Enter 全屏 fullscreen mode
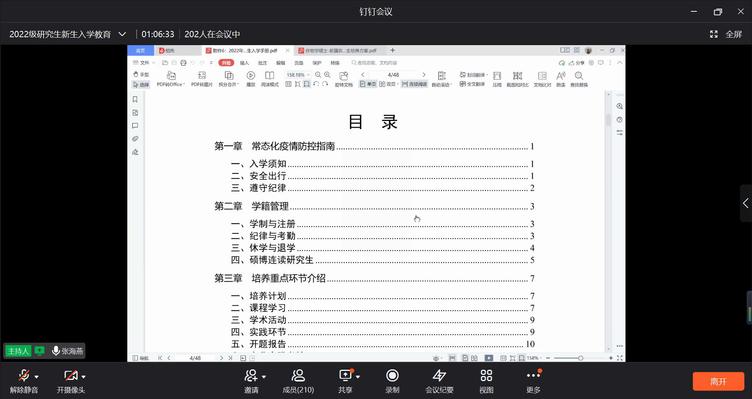The image size is (752, 399). point(726,34)
